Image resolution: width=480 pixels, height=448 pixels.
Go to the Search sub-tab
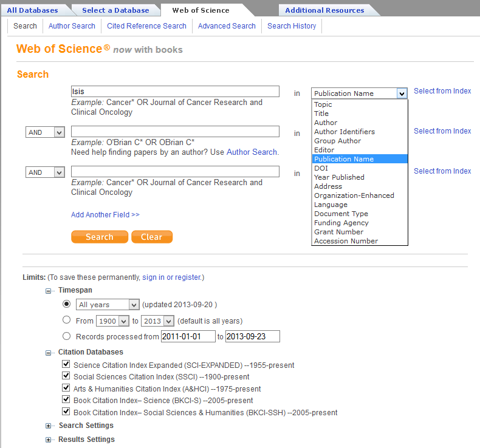[x=25, y=26]
